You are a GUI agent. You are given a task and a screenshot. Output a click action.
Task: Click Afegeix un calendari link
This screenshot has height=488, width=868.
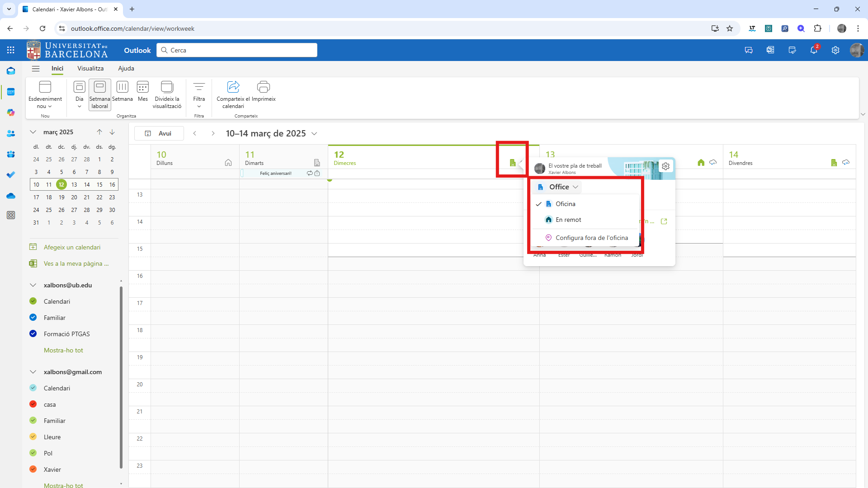click(72, 247)
